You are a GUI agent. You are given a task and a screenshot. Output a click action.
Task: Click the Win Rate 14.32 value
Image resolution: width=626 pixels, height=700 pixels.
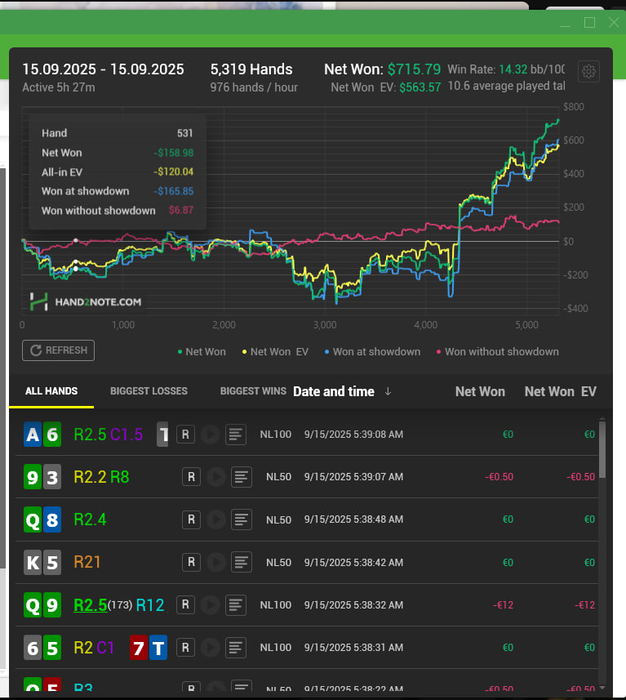[x=513, y=69]
